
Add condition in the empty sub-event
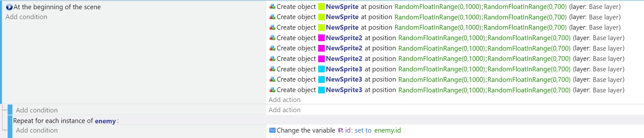[37, 110]
